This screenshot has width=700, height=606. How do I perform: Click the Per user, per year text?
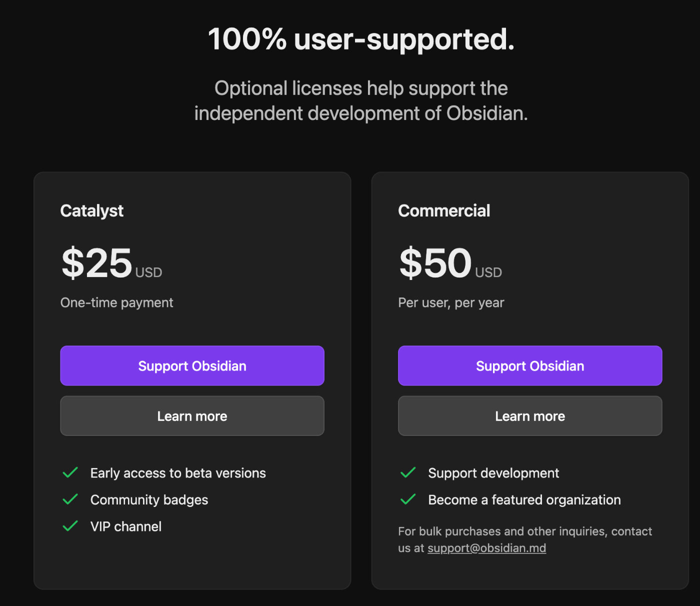pos(451,303)
